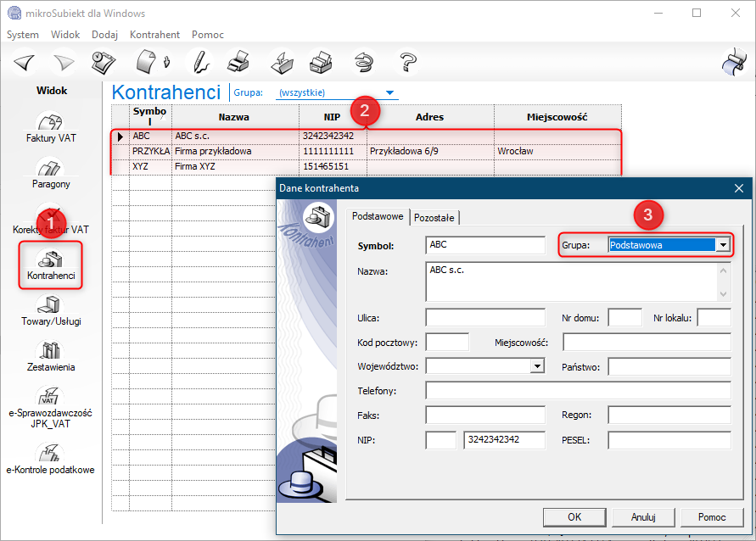Open the Widok menu

(65, 35)
